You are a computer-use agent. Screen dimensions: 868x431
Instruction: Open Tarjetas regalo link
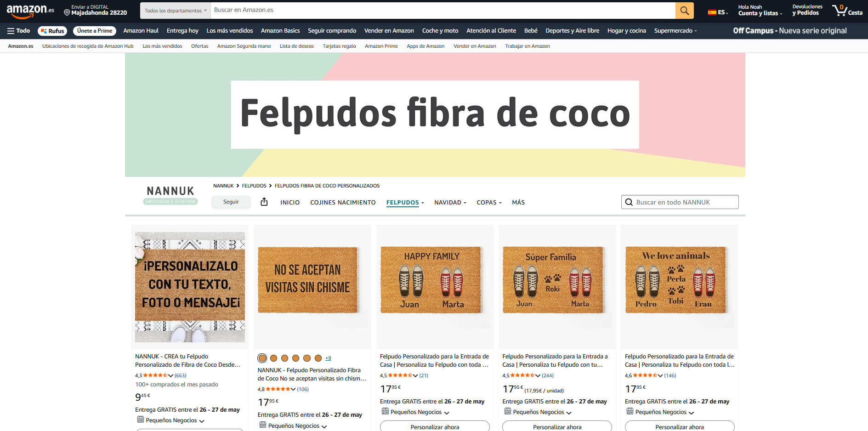pyautogui.click(x=339, y=46)
